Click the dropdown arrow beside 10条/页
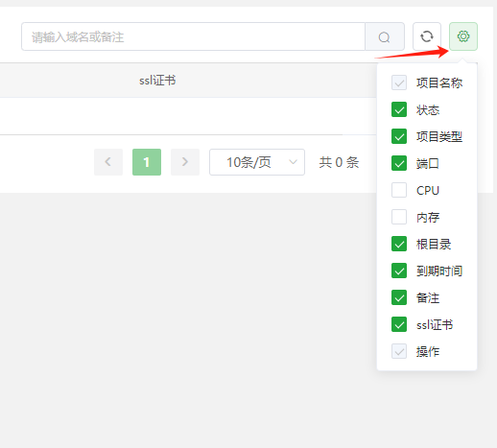 [293, 162]
